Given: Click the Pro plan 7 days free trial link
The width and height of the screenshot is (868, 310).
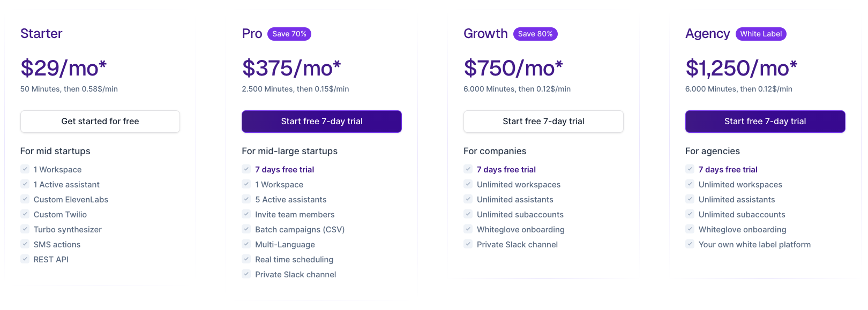Looking at the screenshot, I should (285, 170).
